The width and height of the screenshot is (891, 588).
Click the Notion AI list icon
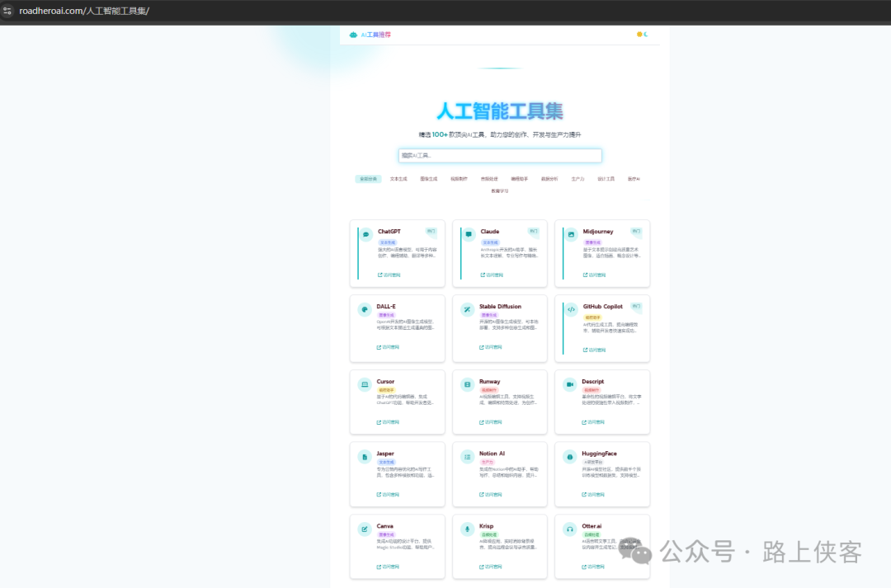click(x=467, y=457)
